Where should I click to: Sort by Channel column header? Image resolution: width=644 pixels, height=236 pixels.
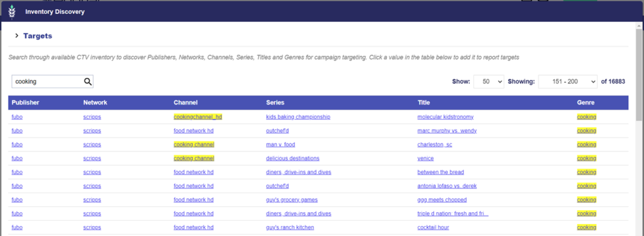coord(186,103)
